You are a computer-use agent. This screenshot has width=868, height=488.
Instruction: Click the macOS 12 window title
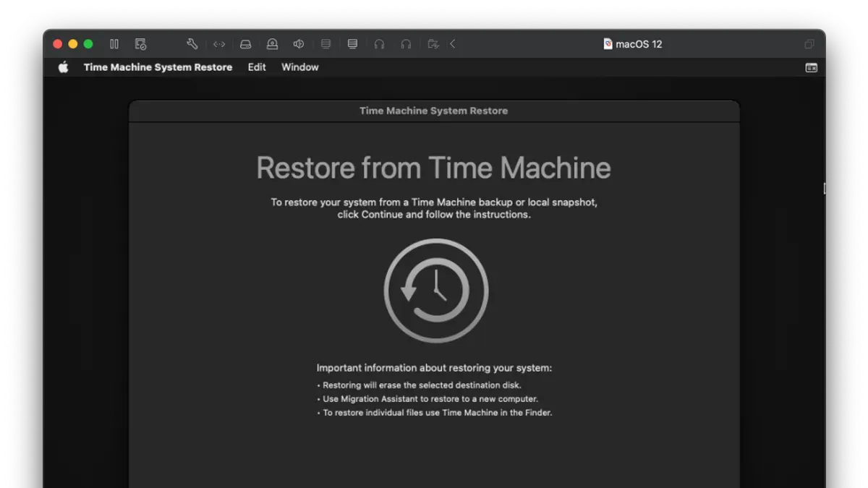coord(639,44)
